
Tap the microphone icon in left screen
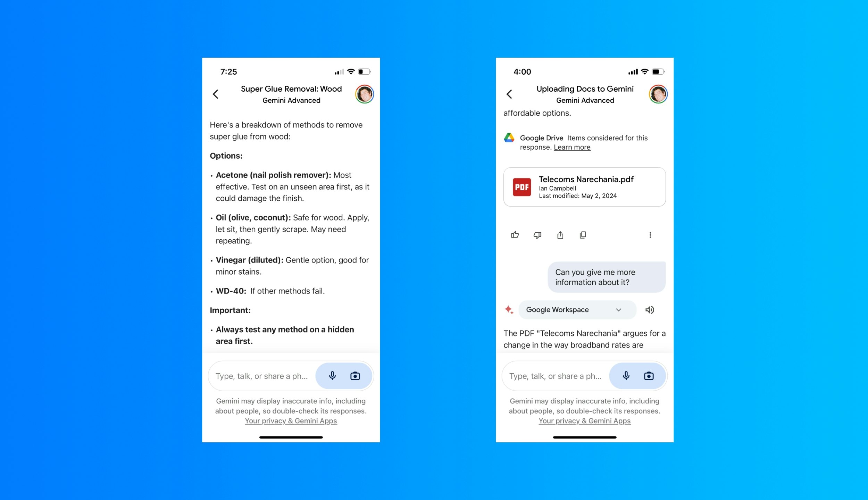tap(333, 376)
